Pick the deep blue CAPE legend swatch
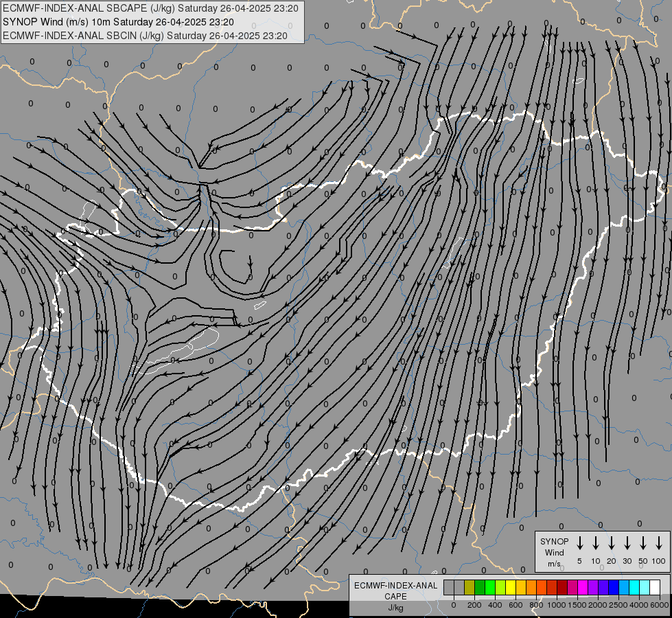The height and width of the screenshot is (618, 672). (614, 587)
